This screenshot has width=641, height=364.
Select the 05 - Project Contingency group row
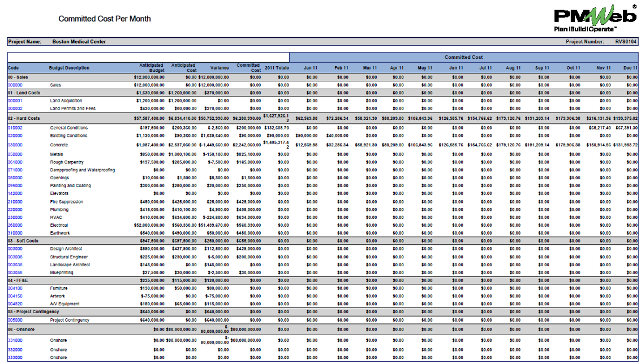(322, 311)
